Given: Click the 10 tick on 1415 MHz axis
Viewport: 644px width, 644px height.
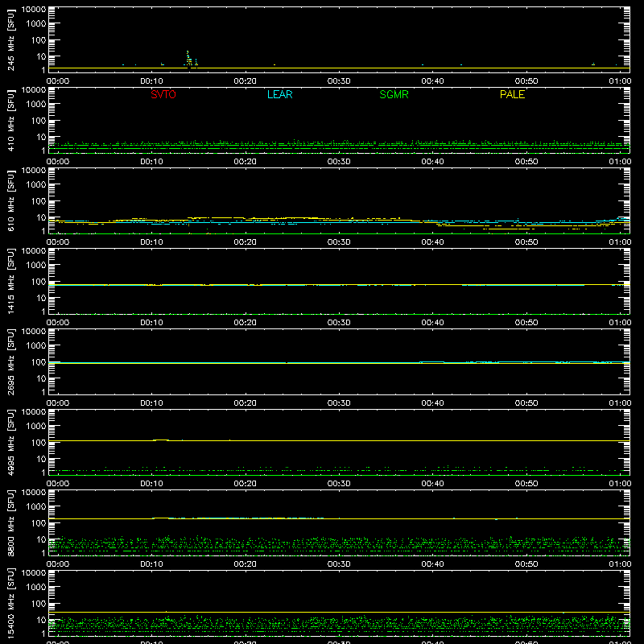Looking at the screenshot, I should pos(42,298).
